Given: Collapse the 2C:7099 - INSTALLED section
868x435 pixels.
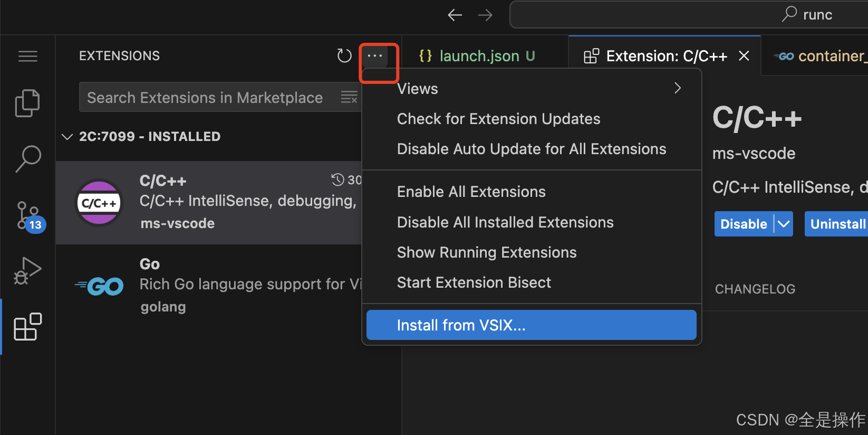Looking at the screenshot, I should click(x=67, y=137).
